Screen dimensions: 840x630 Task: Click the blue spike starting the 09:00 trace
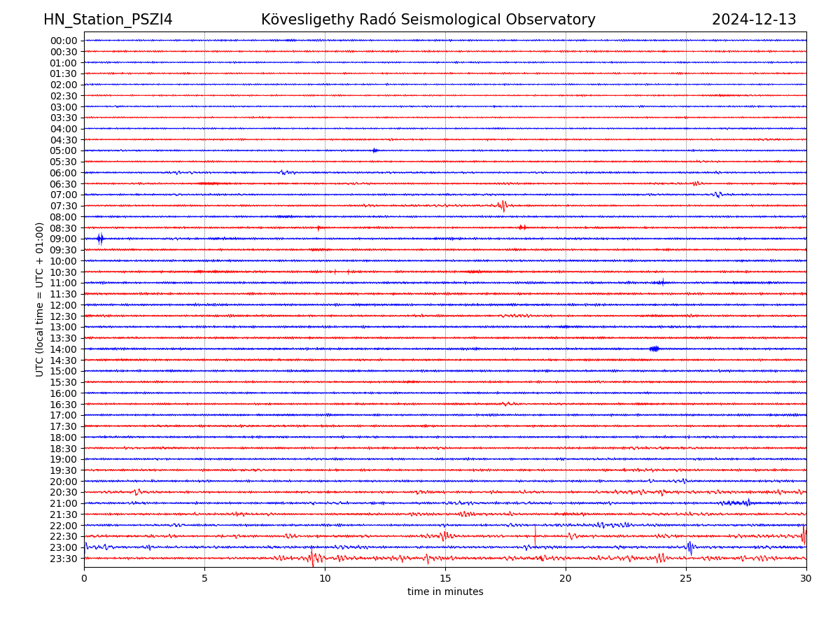[x=100, y=239]
